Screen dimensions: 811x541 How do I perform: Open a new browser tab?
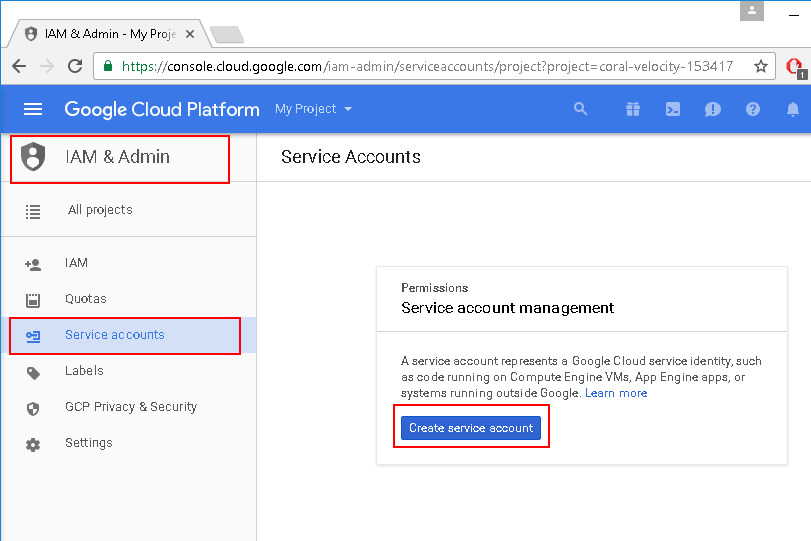[227, 35]
